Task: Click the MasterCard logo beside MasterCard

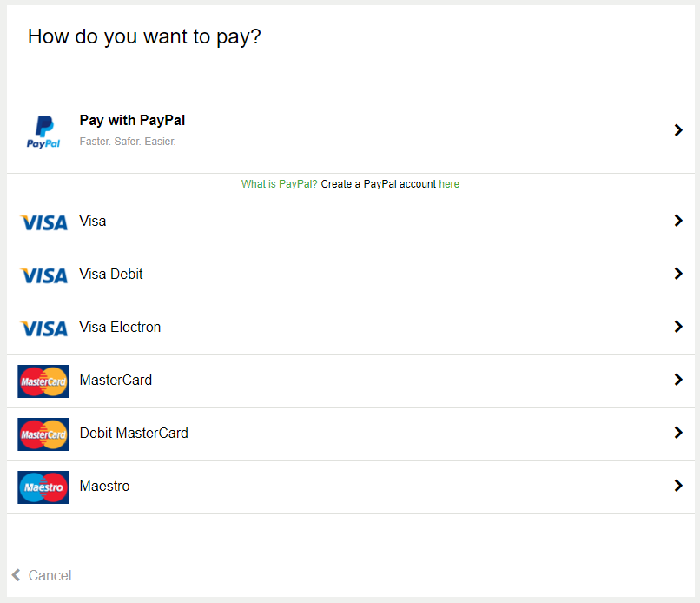Action: pos(43,381)
